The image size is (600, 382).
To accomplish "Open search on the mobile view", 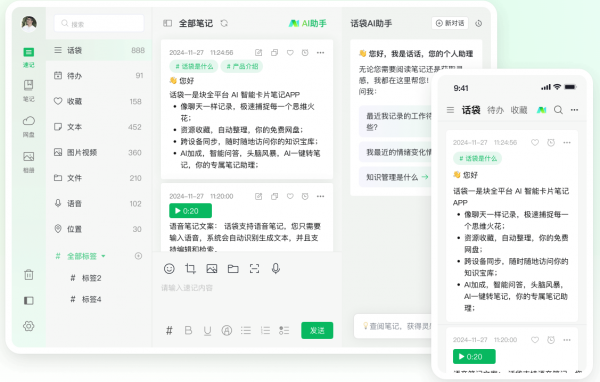I will click(558, 110).
